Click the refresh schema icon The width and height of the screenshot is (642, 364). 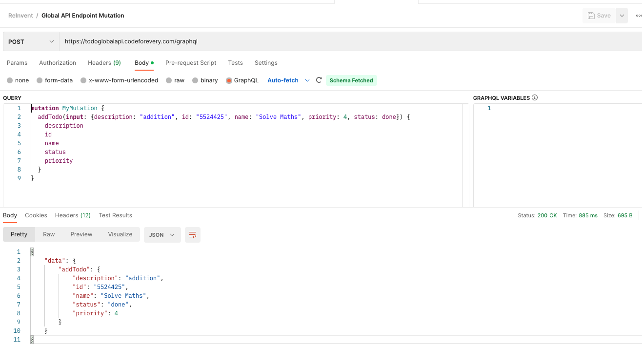(x=319, y=80)
